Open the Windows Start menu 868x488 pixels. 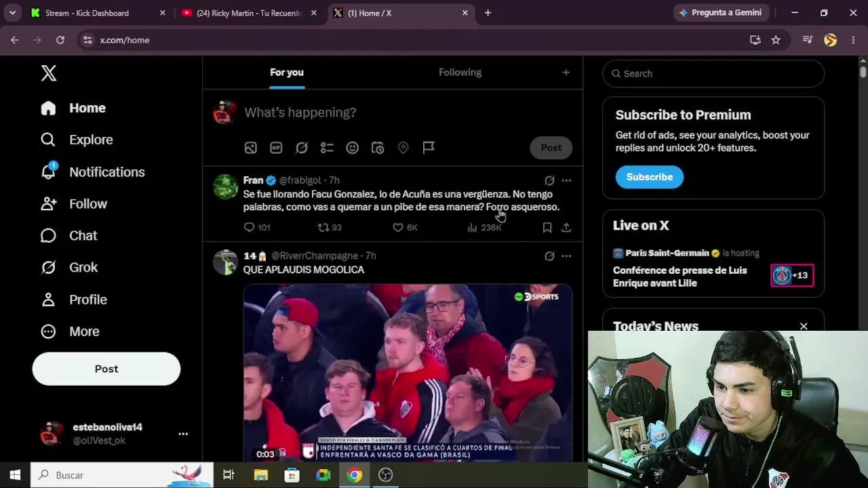pyautogui.click(x=15, y=475)
